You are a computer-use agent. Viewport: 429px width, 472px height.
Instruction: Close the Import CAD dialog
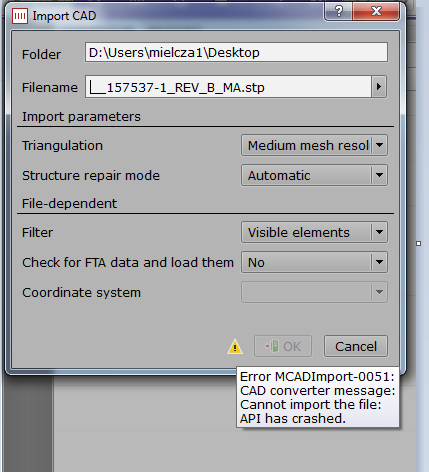click(376, 12)
